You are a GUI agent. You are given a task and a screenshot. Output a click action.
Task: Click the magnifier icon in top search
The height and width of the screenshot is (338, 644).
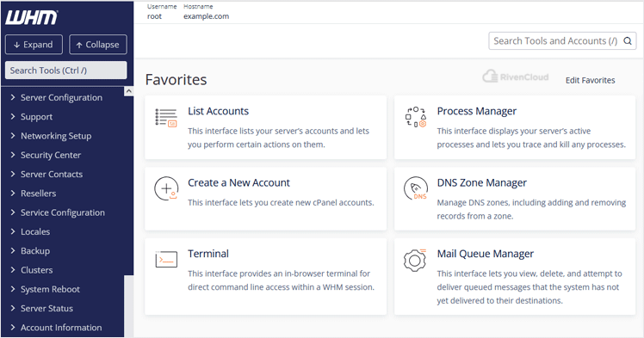click(x=628, y=41)
